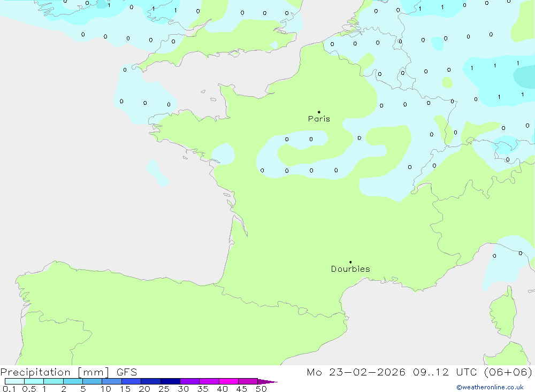Pick the 15–20 mm royal blue legend swatch
The height and width of the screenshot is (392, 535).
point(132,381)
